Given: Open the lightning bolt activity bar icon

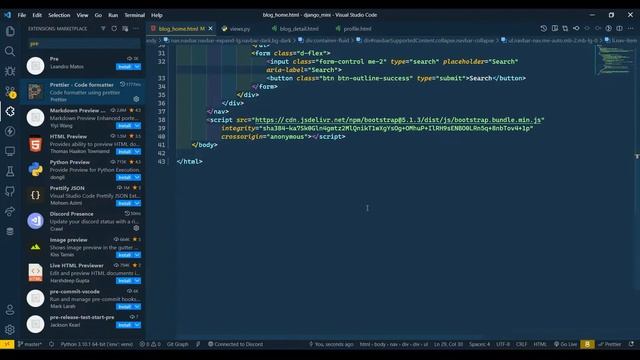Looking at the screenshot, I should tap(10, 131).
